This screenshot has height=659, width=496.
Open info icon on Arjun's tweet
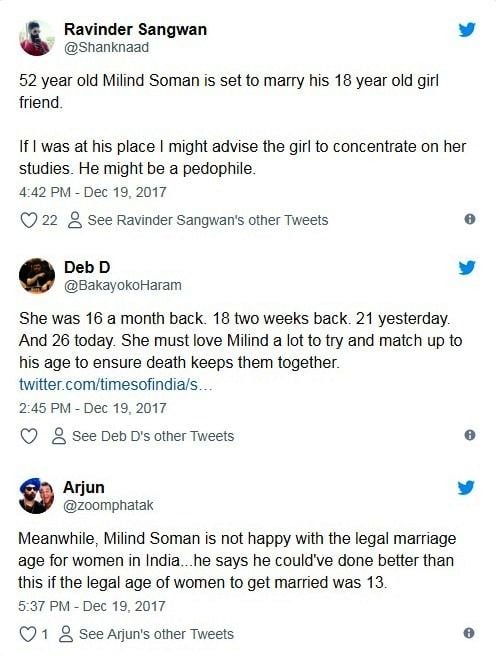pyautogui.click(x=469, y=633)
